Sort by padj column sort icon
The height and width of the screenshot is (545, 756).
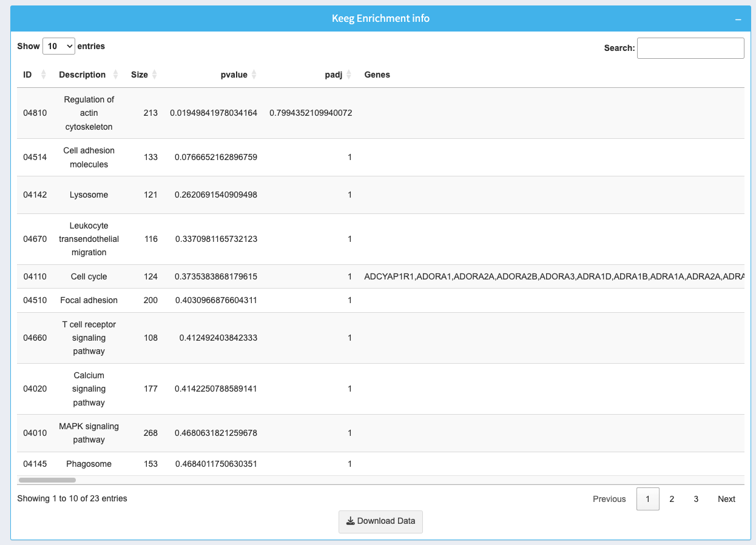[x=349, y=75]
